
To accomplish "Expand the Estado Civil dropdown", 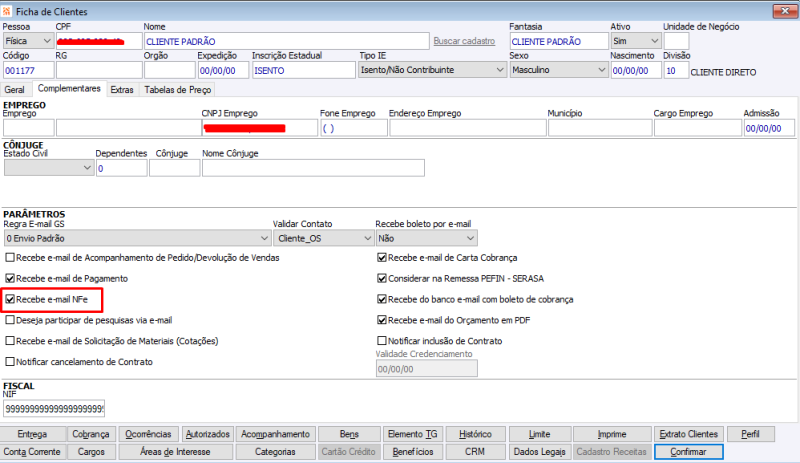I will (x=48, y=167).
